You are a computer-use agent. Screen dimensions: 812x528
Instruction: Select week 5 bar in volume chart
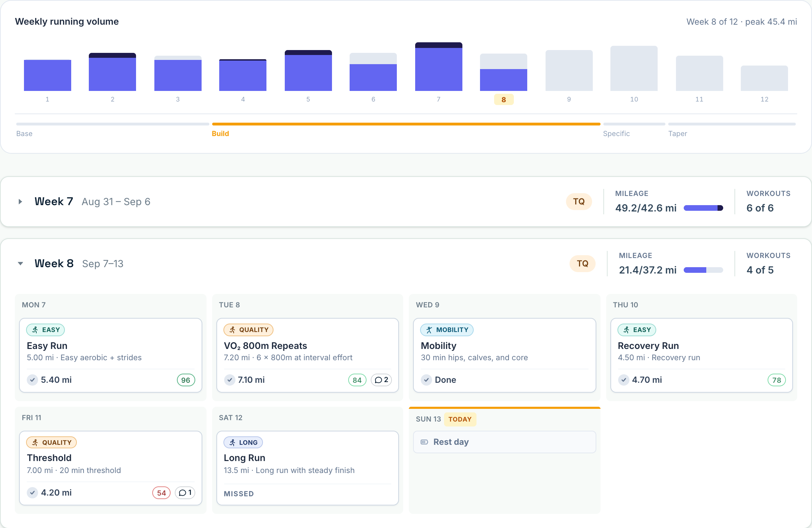308,70
